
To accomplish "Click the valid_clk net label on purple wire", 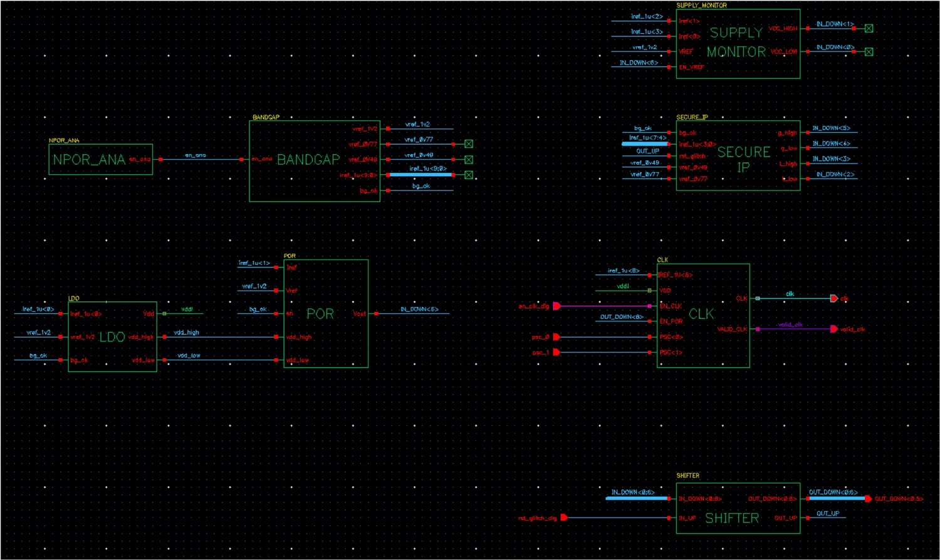I will click(791, 324).
